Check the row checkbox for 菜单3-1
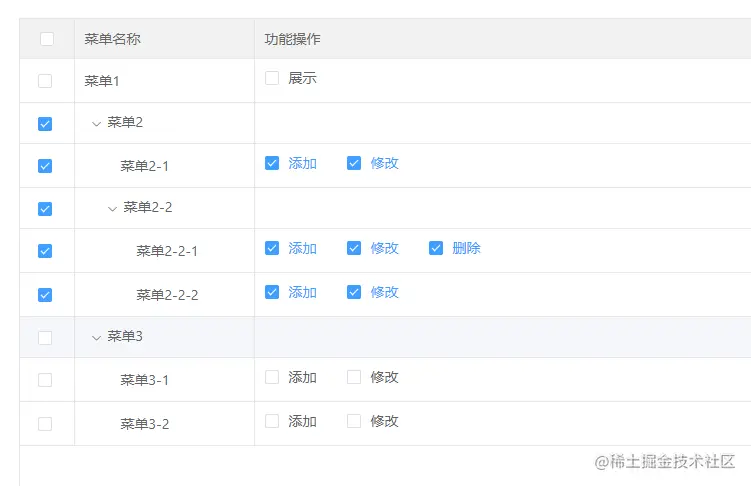Screen dimensions: 751x486 coord(45,380)
